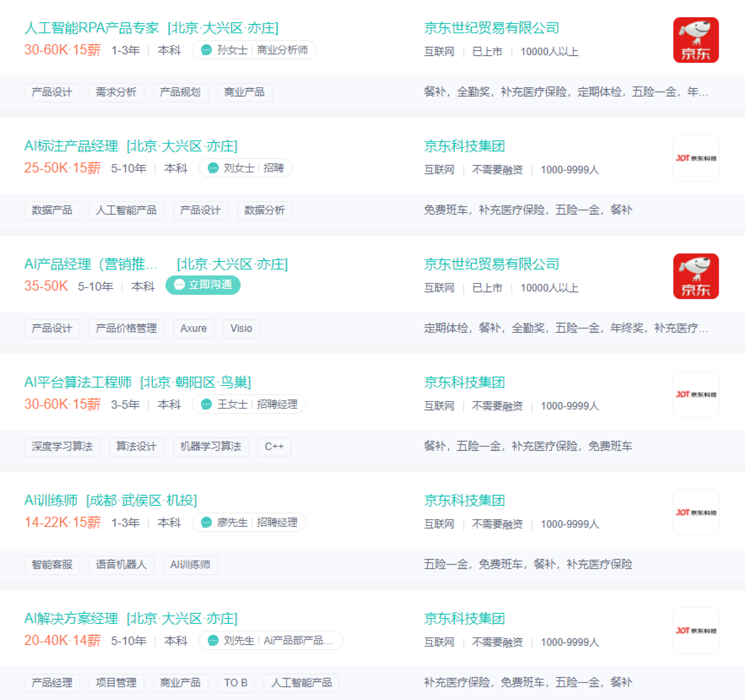Image resolution: width=745 pixels, height=700 pixels.
Task: Click the 智能客服 tag
Action: (52, 565)
